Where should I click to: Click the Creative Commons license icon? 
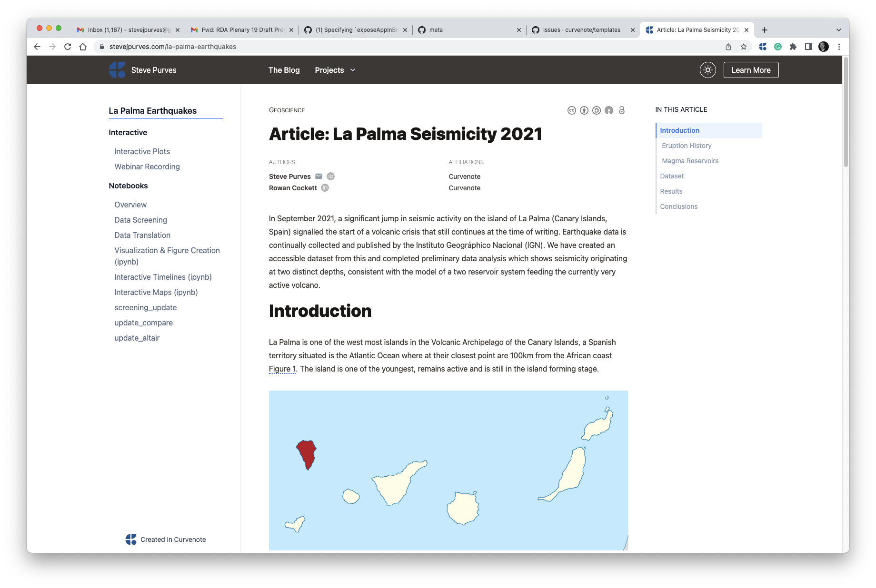click(x=571, y=110)
